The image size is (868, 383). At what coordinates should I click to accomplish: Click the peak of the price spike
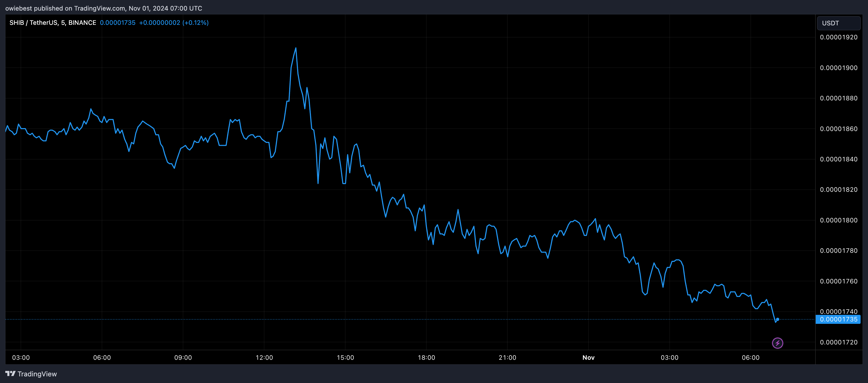[296, 48]
